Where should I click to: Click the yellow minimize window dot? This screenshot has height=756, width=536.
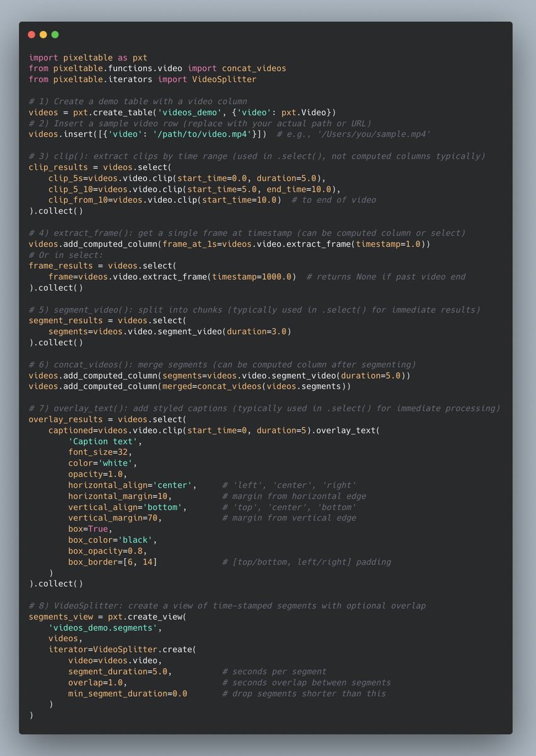(x=43, y=35)
